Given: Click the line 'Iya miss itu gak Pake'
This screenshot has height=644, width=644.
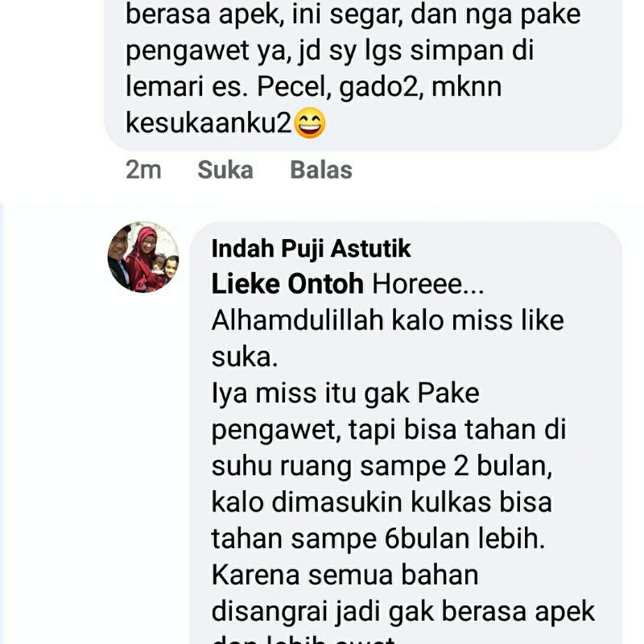Looking at the screenshot, I should pyautogui.click(x=345, y=393).
